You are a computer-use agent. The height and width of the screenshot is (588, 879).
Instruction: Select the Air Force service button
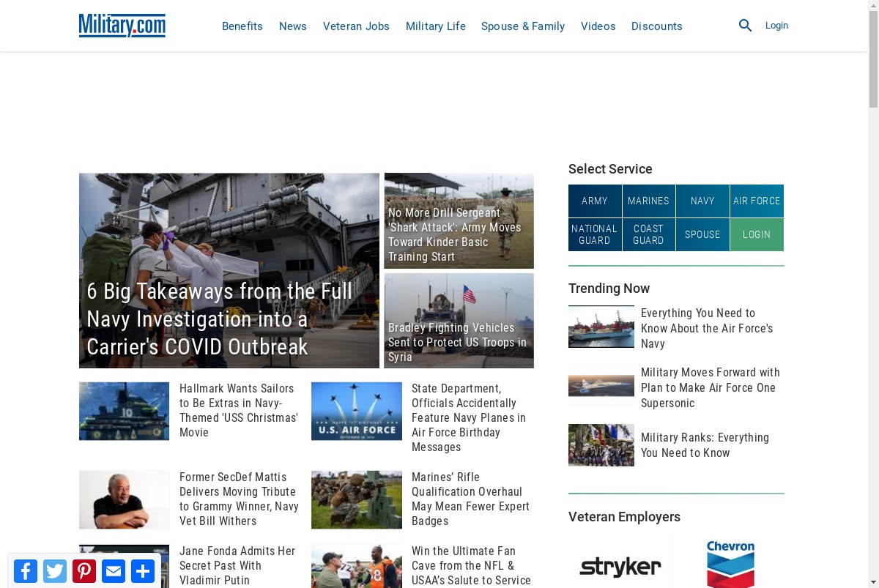pos(757,201)
